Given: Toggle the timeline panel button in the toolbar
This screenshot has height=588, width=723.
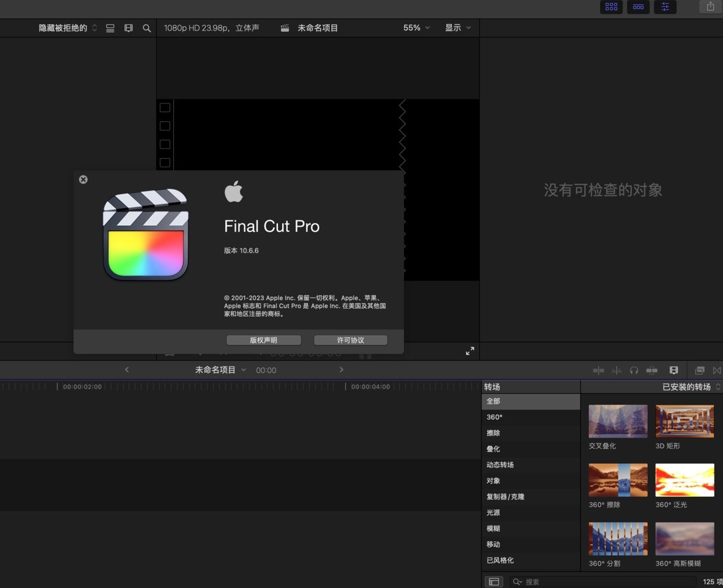Looking at the screenshot, I should click(638, 7).
